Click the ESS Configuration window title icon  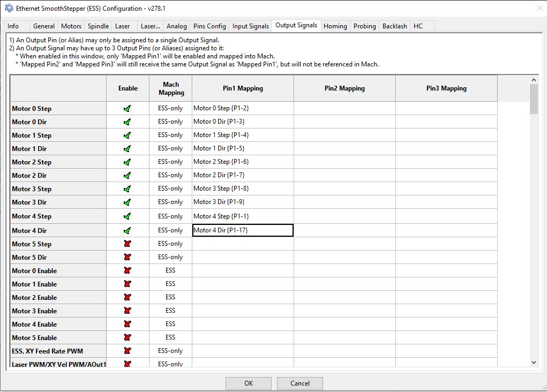point(9,8)
